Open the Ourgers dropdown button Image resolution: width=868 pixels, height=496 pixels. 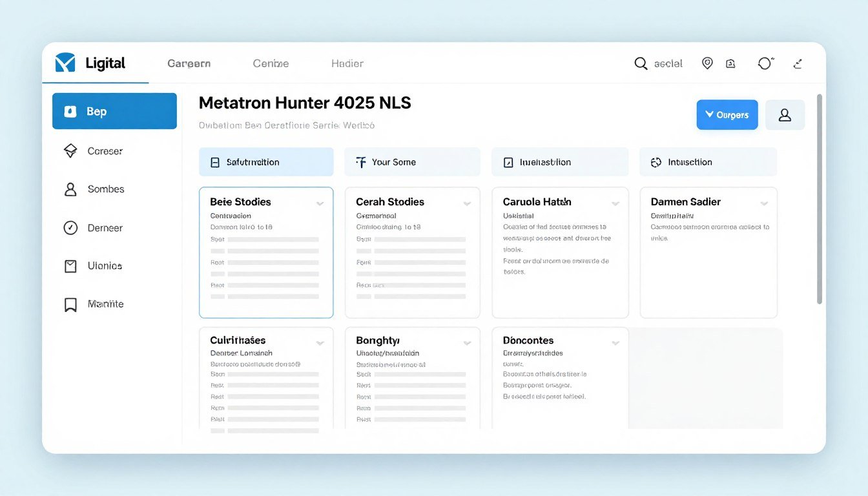[x=727, y=115]
